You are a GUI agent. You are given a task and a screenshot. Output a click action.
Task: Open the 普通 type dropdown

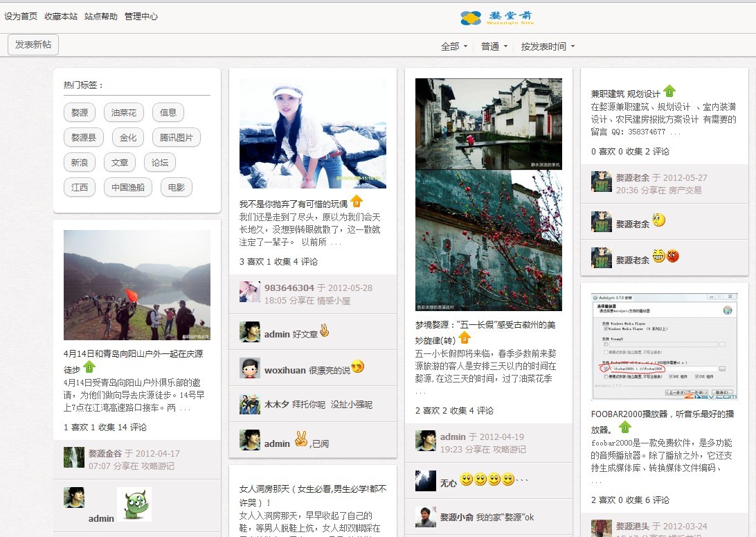494,46
